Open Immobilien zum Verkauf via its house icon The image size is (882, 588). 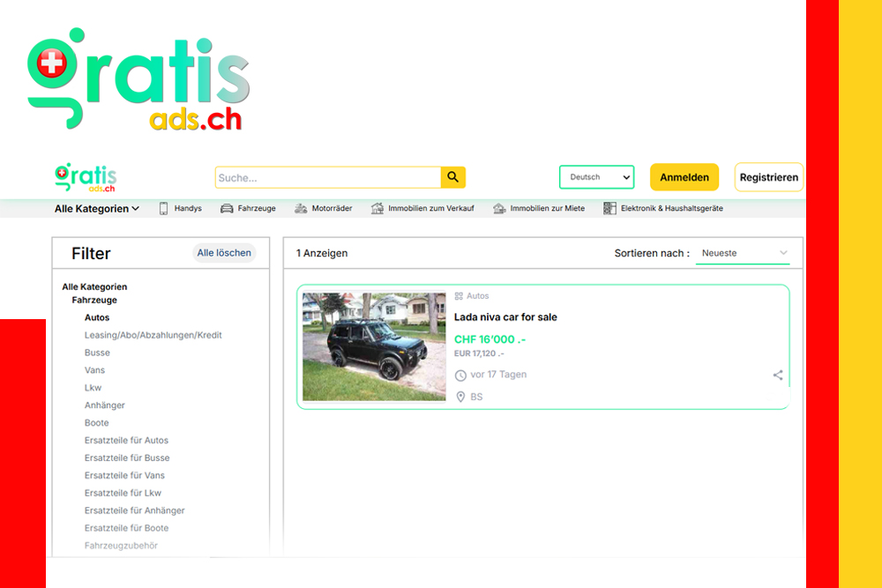click(376, 208)
